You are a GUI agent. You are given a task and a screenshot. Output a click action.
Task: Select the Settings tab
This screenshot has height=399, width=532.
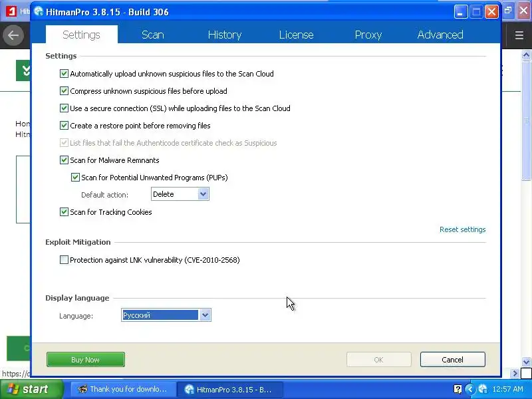coord(81,35)
